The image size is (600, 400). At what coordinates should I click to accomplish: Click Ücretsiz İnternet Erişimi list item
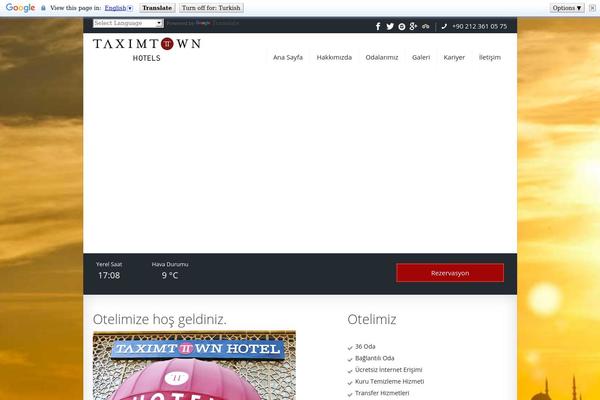[388, 370]
